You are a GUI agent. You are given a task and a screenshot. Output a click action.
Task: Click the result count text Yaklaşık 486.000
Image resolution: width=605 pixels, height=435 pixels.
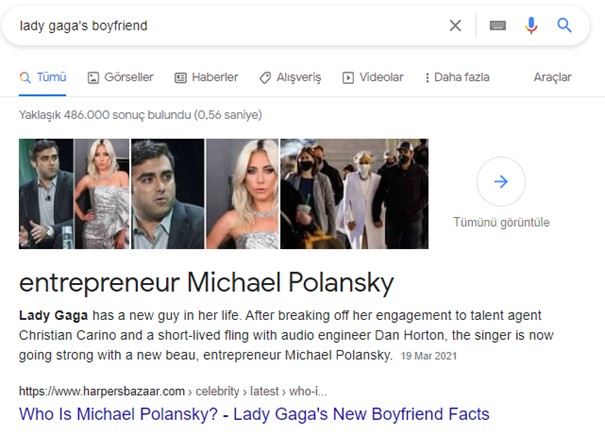tap(140, 115)
